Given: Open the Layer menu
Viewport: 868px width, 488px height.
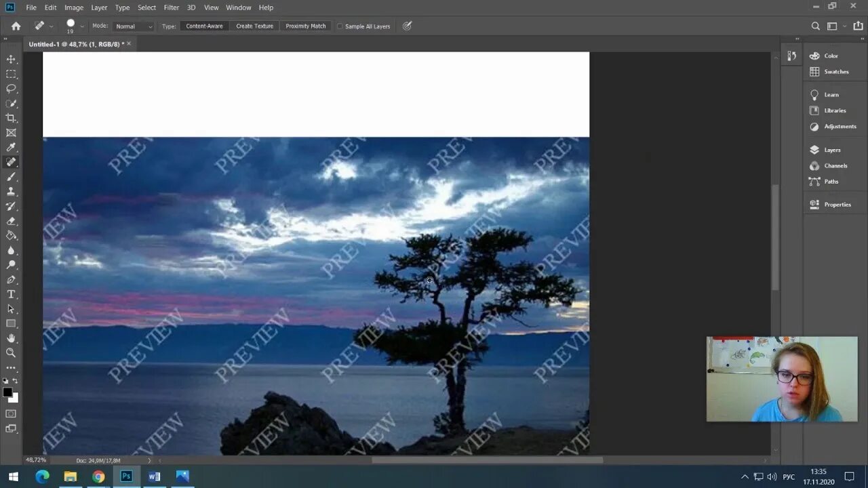Looking at the screenshot, I should click(x=99, y=7).
